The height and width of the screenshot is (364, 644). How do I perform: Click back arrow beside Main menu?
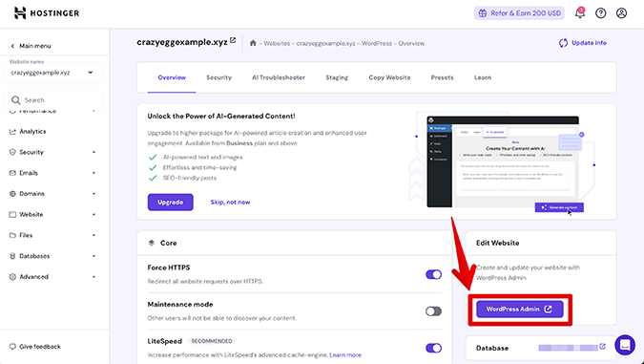[x=12, y=46]
